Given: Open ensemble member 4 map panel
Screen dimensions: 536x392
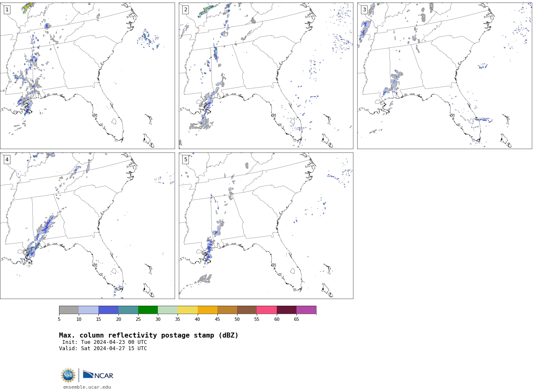Looking at the screenshot, I should (x=87, y=226).
